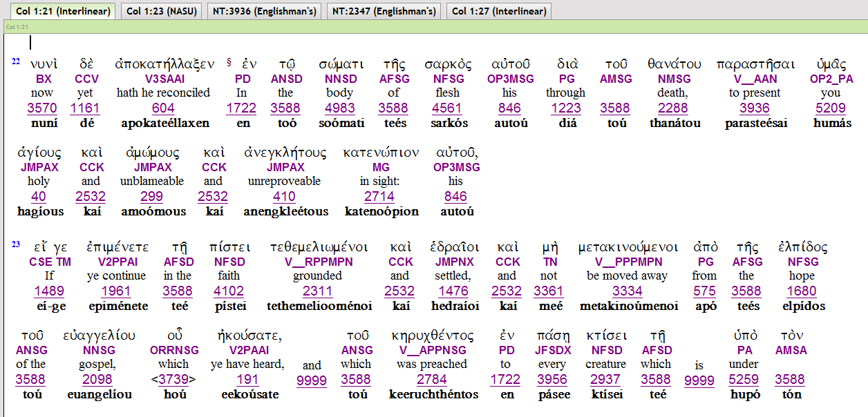The image size is (868, 417).
Task: Click the transliteration apokateéllaxen
Action: pos(164,123)
